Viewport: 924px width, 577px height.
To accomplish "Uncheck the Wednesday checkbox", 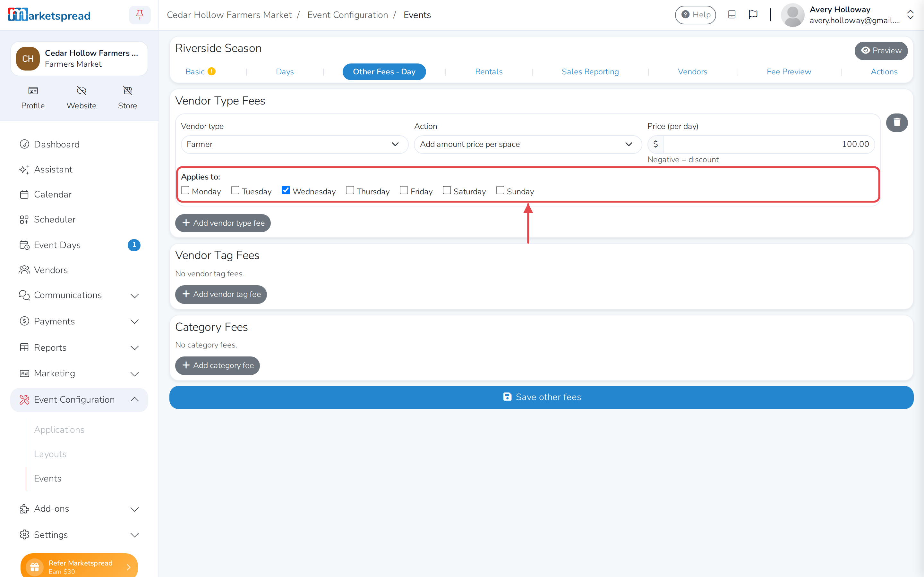I will 286,190.
